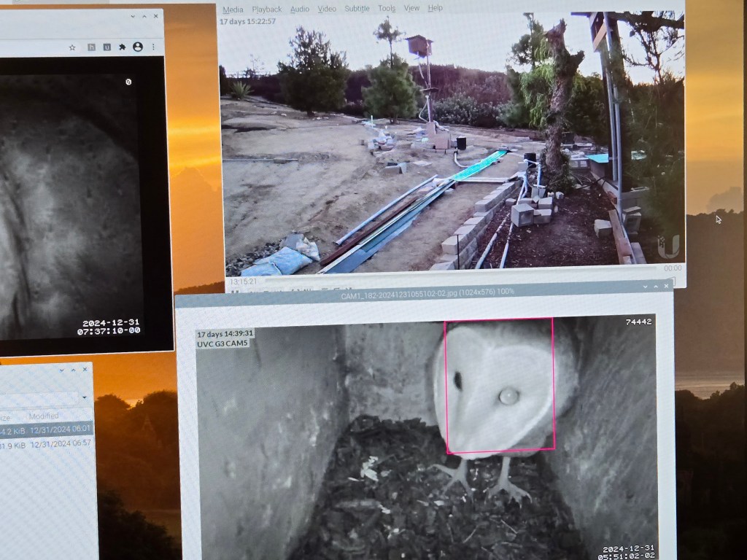
Task: Open the Media menu in VLC
Action: click(233, 9)
